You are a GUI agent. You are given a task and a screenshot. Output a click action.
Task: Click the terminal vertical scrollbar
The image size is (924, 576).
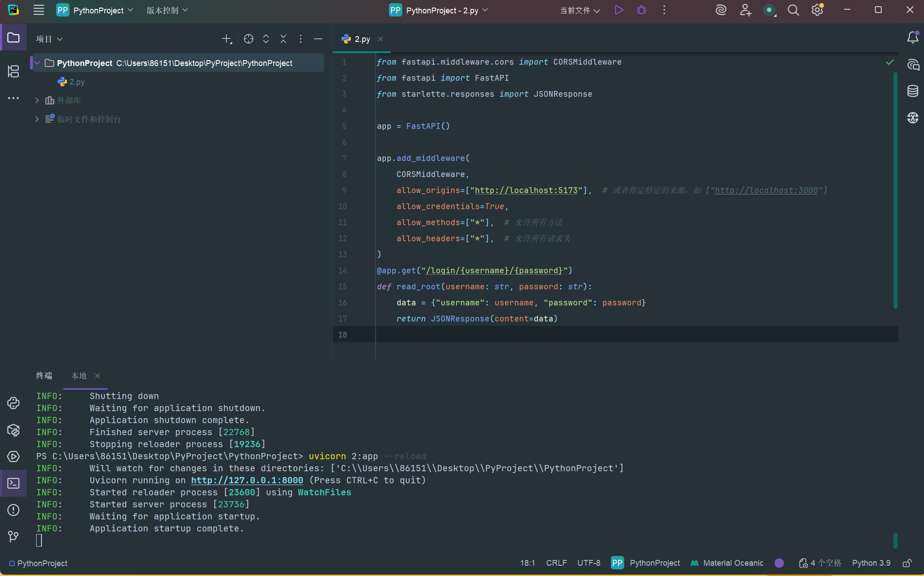(895, 541)
